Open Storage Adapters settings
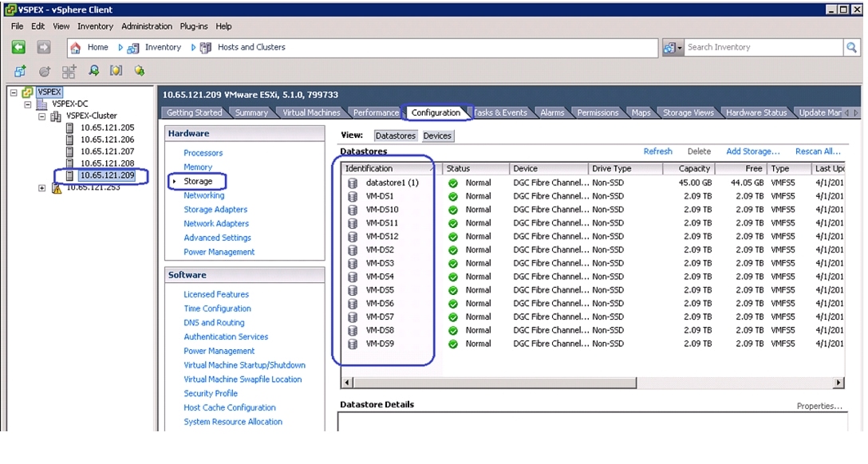The image size is (868, 464). coord(215,209)
